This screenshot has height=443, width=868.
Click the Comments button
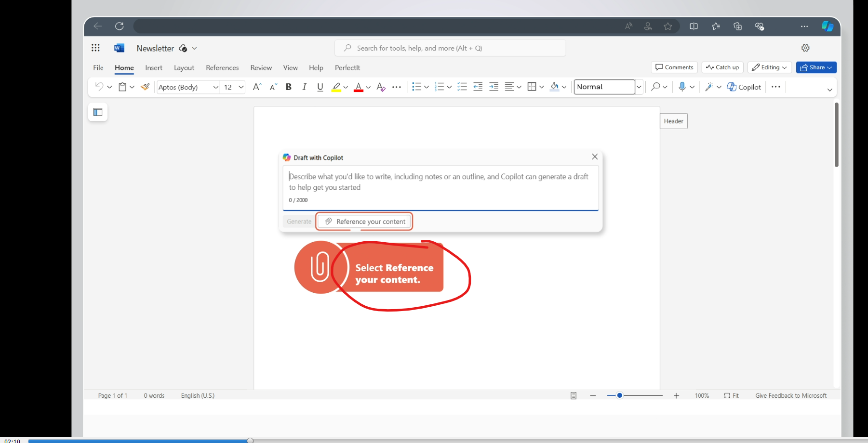point(674,67)
